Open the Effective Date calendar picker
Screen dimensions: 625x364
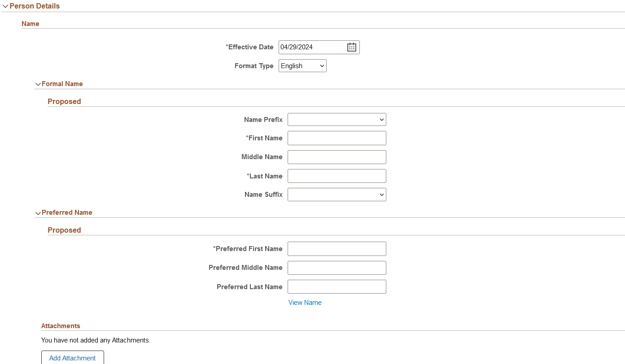click(x=352, y=47)
